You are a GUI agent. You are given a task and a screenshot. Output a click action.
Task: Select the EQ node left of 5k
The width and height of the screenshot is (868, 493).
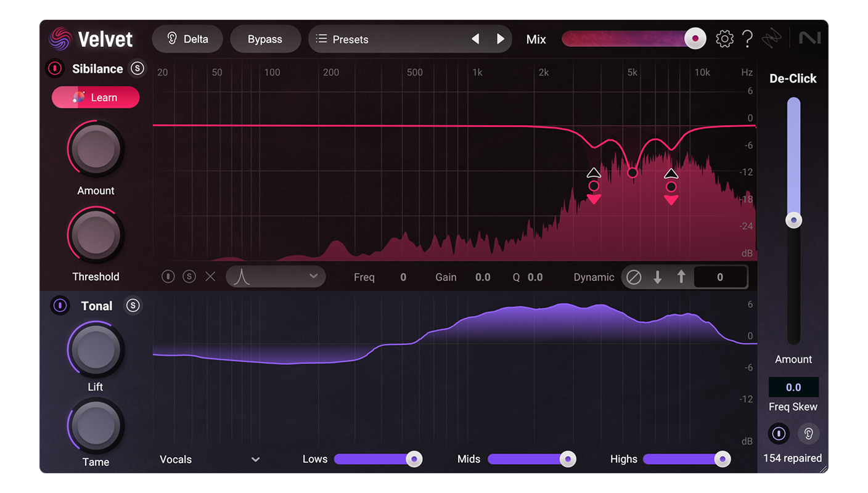(x=594, y=186)
